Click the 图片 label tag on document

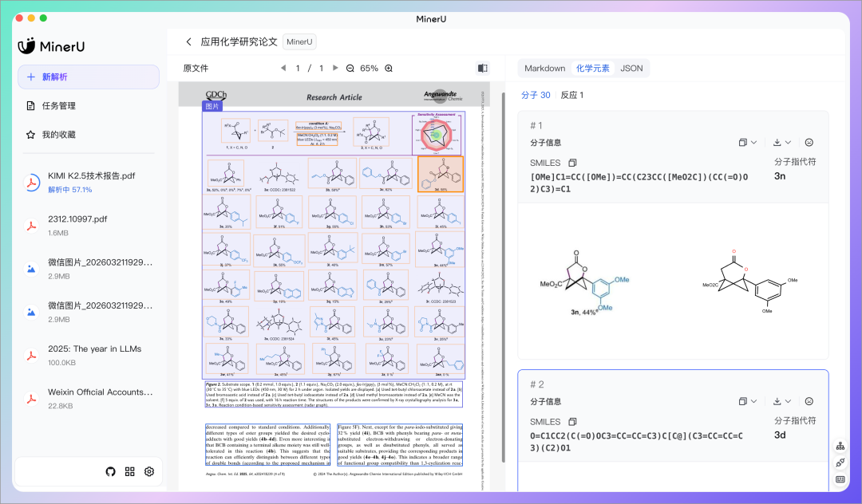tap(212, 106)
